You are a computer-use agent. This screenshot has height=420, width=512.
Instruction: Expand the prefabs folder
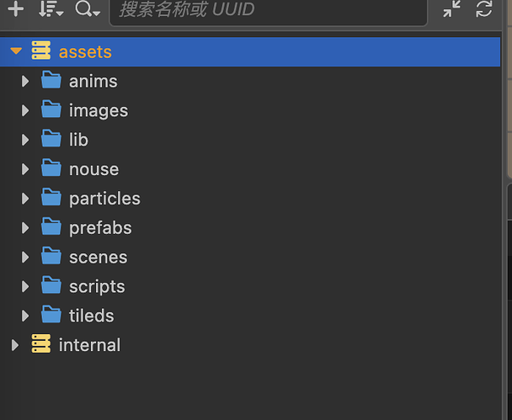pyautogui.click(x=25, y=228)
